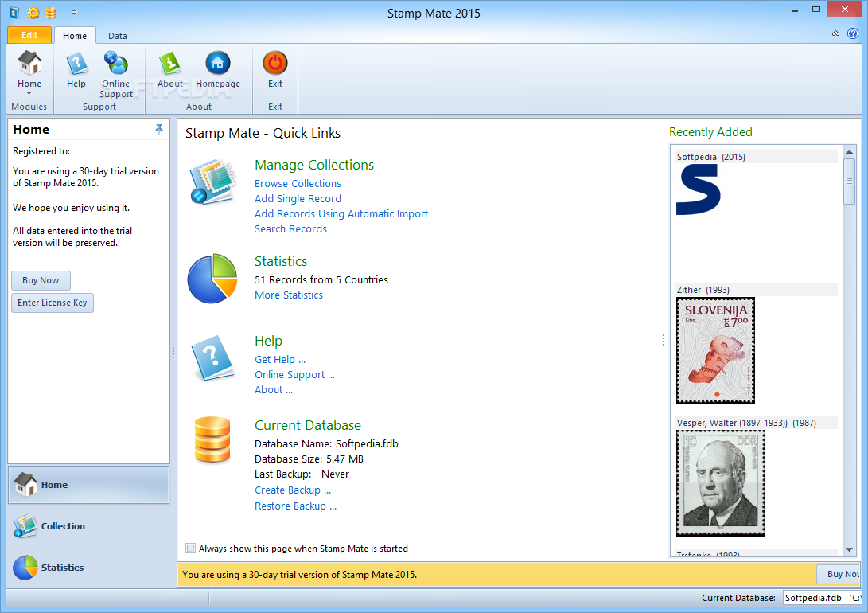The height and width of the screenshot is (613, 868).
Task: Click Get Help link
Action: click(280, 359)
